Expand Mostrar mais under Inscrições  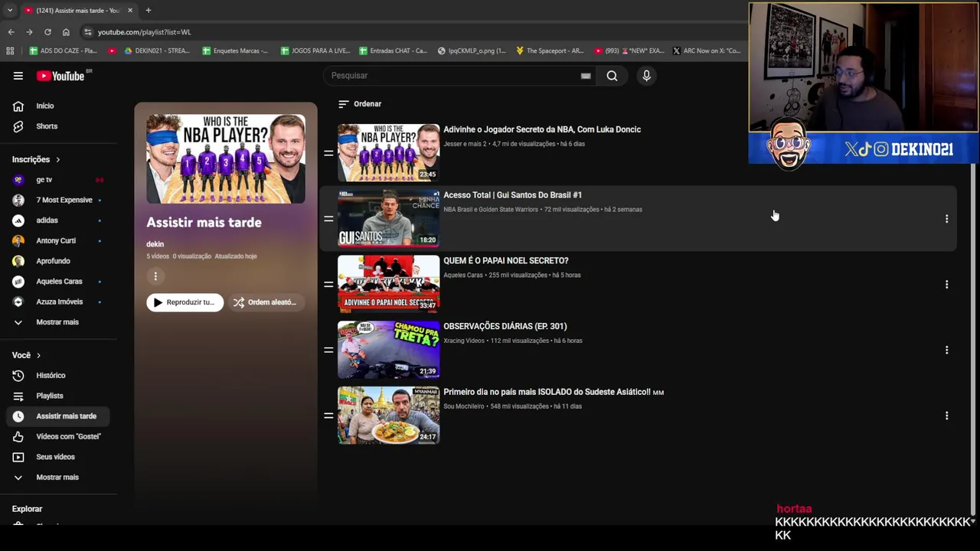point(57,322)
